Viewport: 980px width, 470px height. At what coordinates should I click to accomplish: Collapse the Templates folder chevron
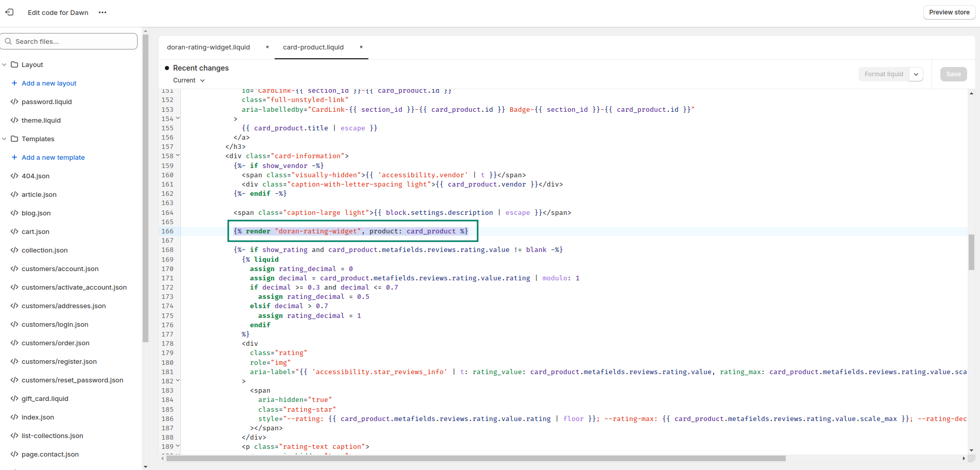[4, 139]
